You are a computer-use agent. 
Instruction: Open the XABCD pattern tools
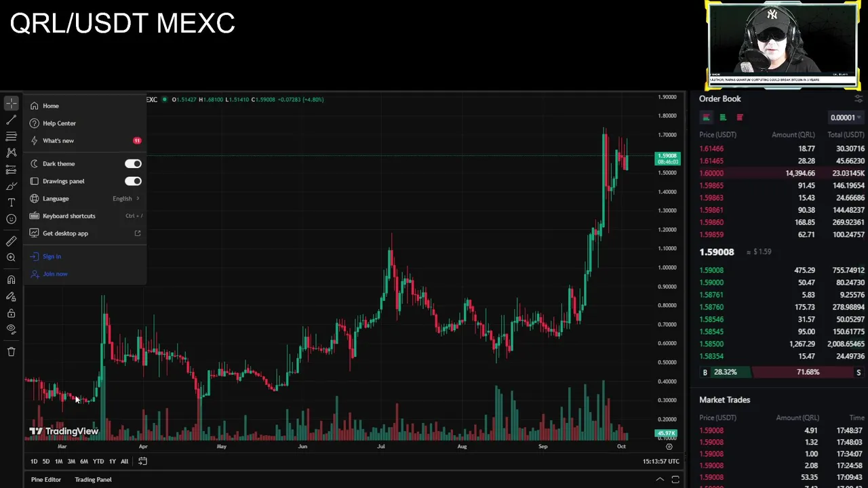[x=12, y=152]
